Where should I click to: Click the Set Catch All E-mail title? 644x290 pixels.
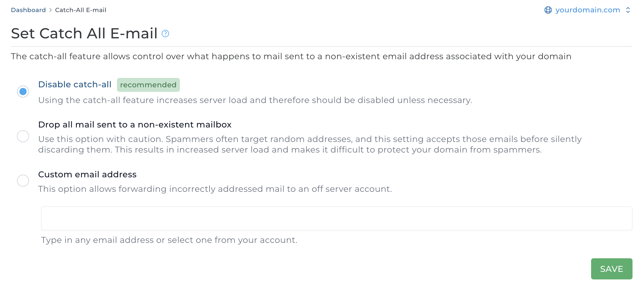click(84, 33)
